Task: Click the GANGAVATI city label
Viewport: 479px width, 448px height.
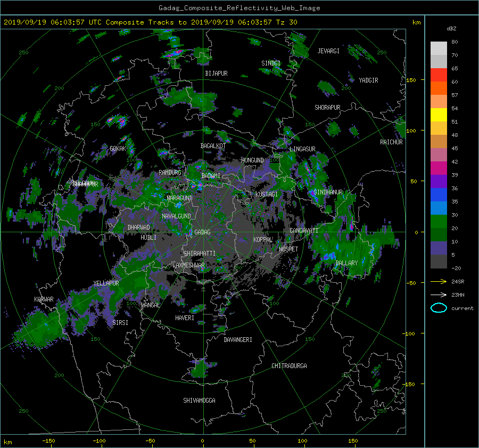Action: pyautogui.click(x=304, y=230)
